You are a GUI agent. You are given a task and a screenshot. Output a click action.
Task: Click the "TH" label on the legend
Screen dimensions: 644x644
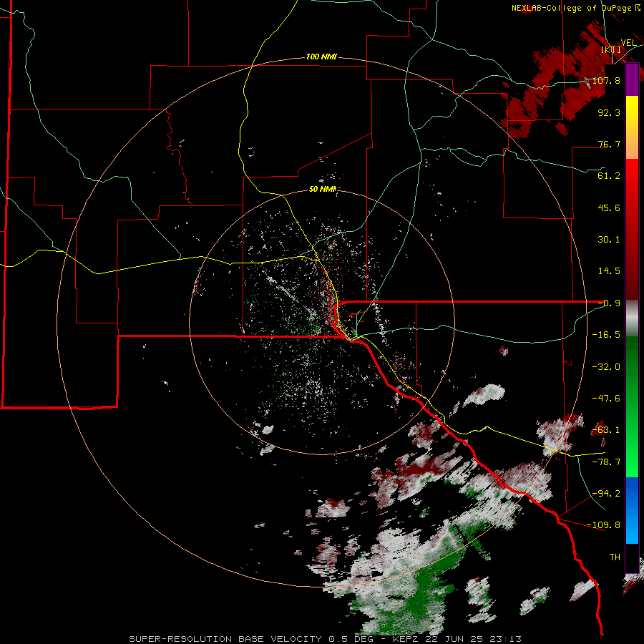(615, 557)
